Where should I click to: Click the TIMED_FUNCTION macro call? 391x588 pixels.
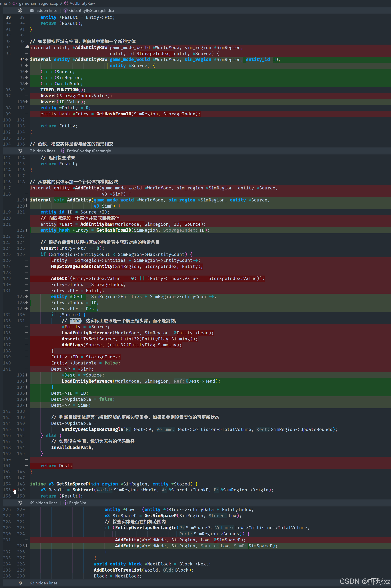[x=59, y=90]
